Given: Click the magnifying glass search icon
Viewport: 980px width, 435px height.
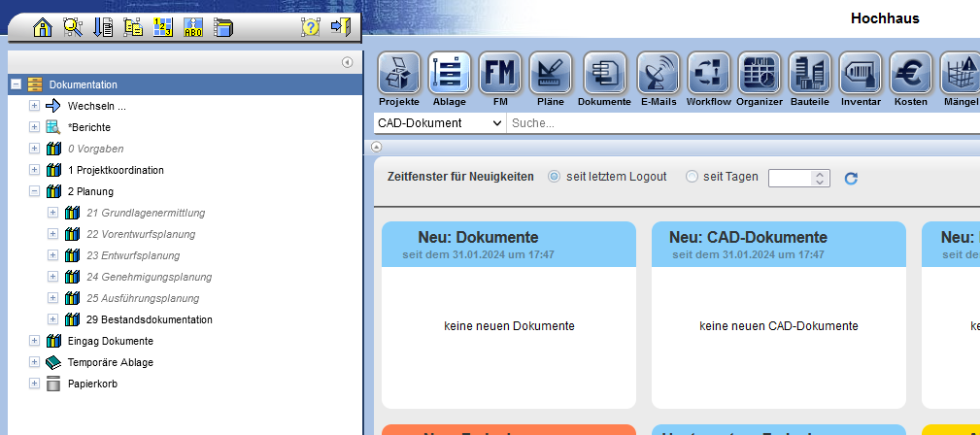Looking at the screenshot, I should click(x=73, y=27).
